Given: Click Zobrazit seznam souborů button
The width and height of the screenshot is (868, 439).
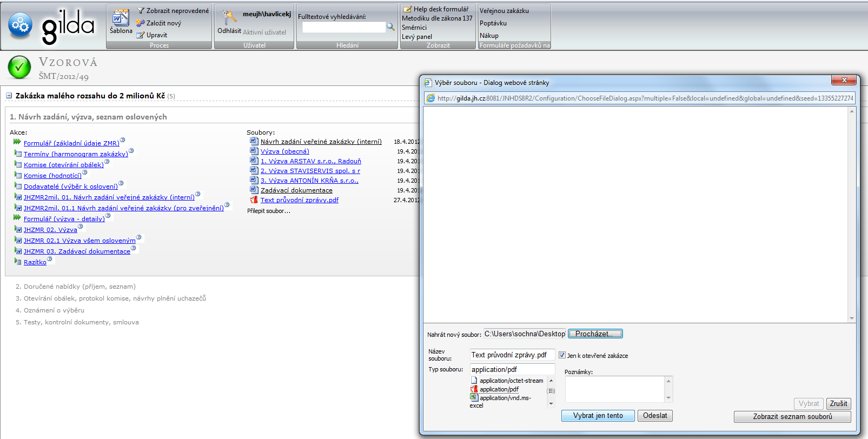Looking at the screenshot, I should point(792,417).
